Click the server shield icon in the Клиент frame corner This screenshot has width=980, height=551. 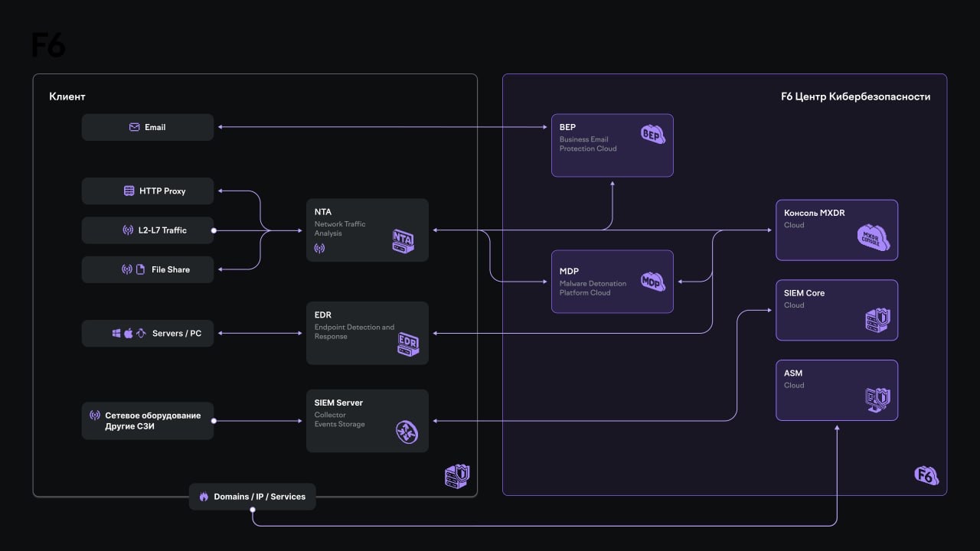pos(457,476)
